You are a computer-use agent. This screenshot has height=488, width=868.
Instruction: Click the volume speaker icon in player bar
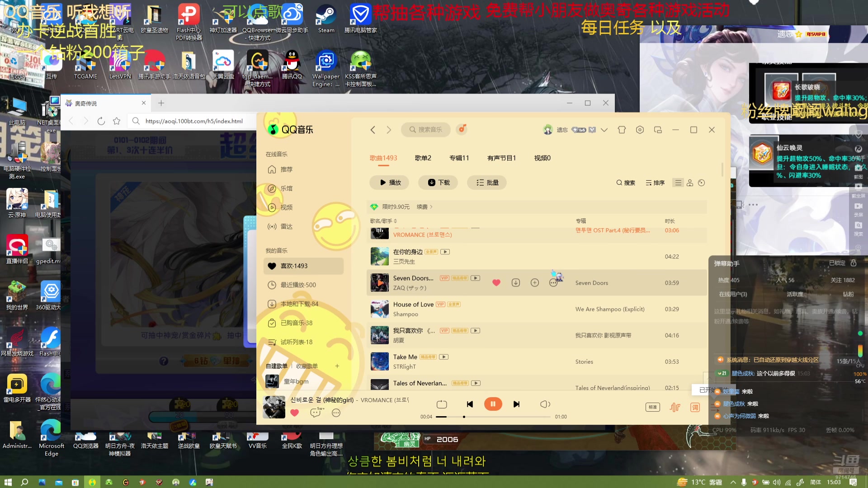point(545,404)
